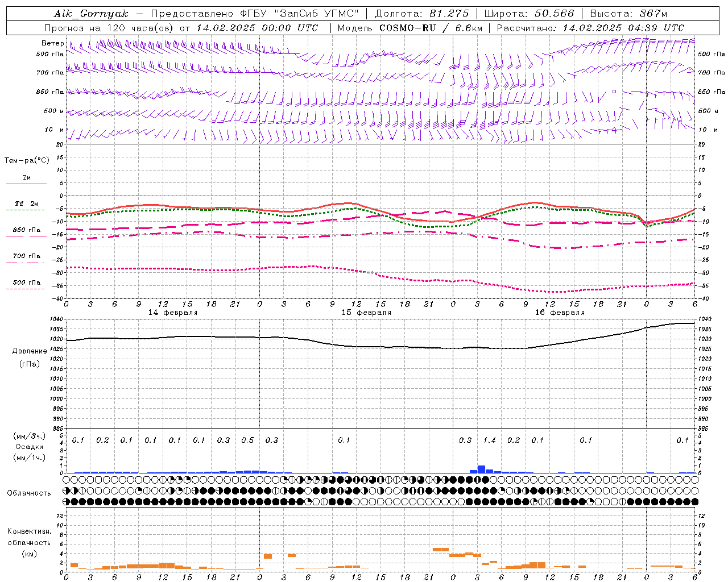Click the '2м' temperature legend entry
Viewport: 728px width, 582px height.
pyautogui.click(x=27, y=177)
